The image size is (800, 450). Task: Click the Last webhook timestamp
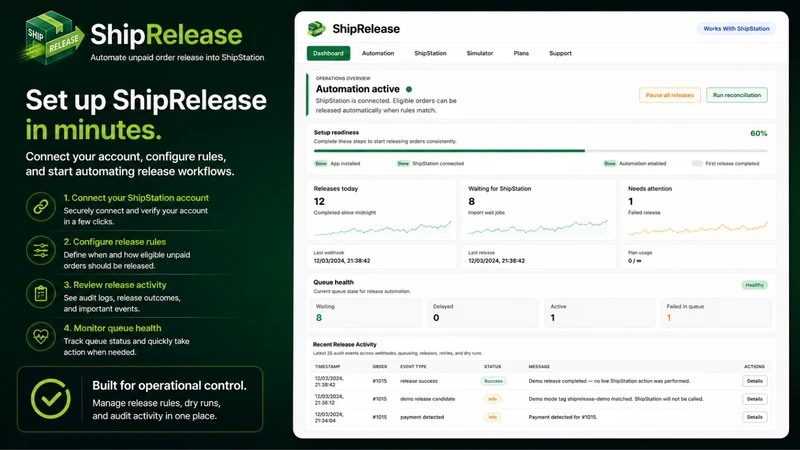(342, 261)
